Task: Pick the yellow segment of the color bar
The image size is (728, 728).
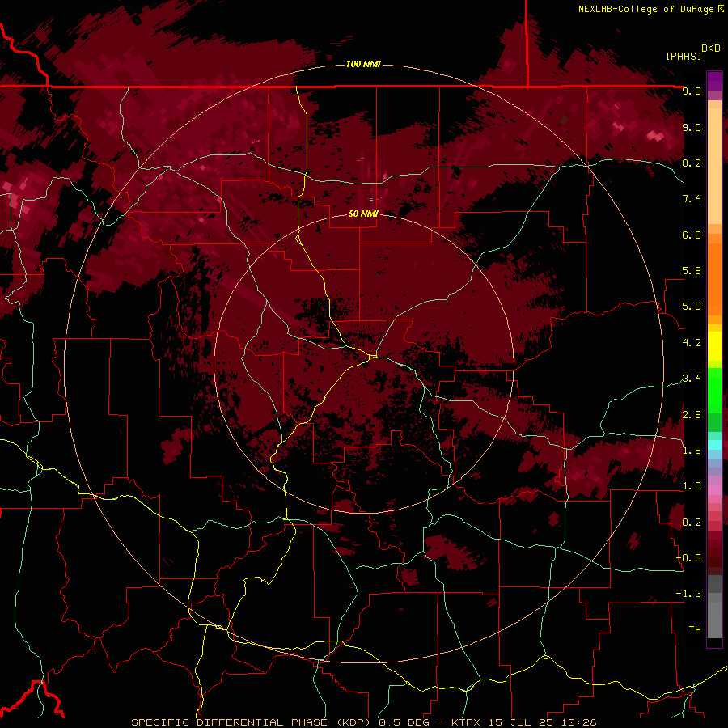Action: point(714,346)
